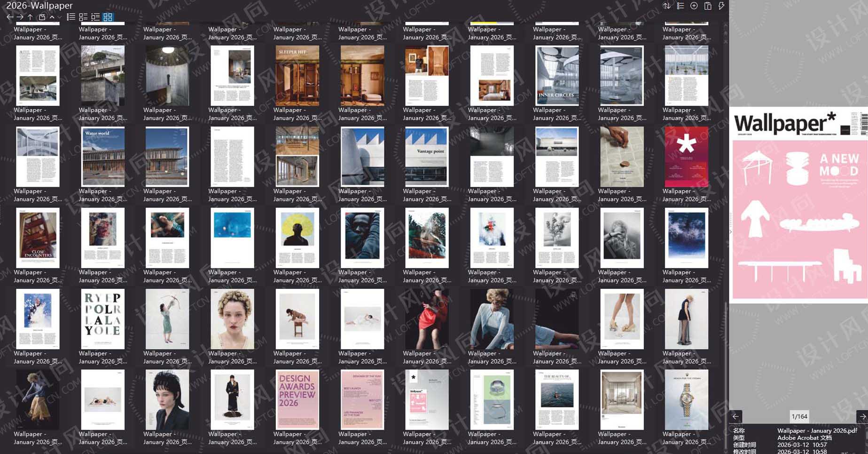Advance preview to next page
This screenshot has width=868, height=454.
[x=863, y=416]
